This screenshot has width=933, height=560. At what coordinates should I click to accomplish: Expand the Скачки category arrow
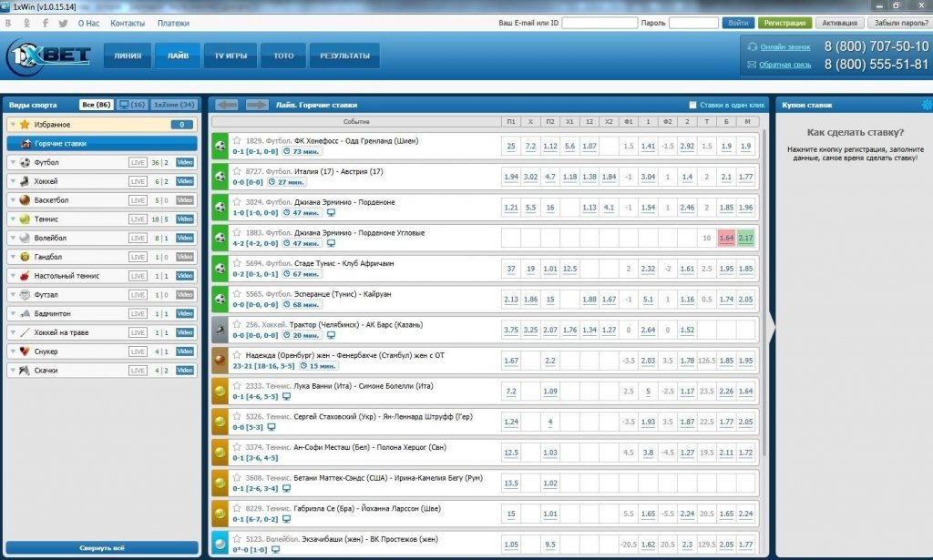point(13,371)
